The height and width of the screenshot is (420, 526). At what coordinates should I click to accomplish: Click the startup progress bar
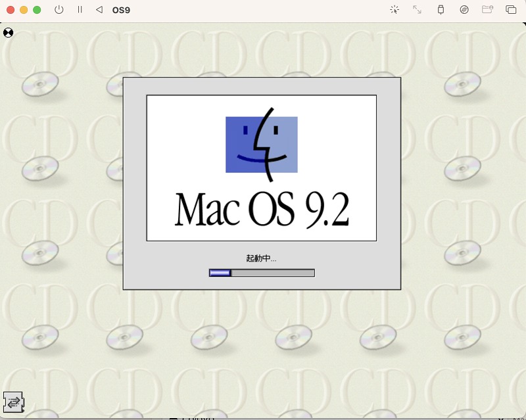tap(262, 273)
